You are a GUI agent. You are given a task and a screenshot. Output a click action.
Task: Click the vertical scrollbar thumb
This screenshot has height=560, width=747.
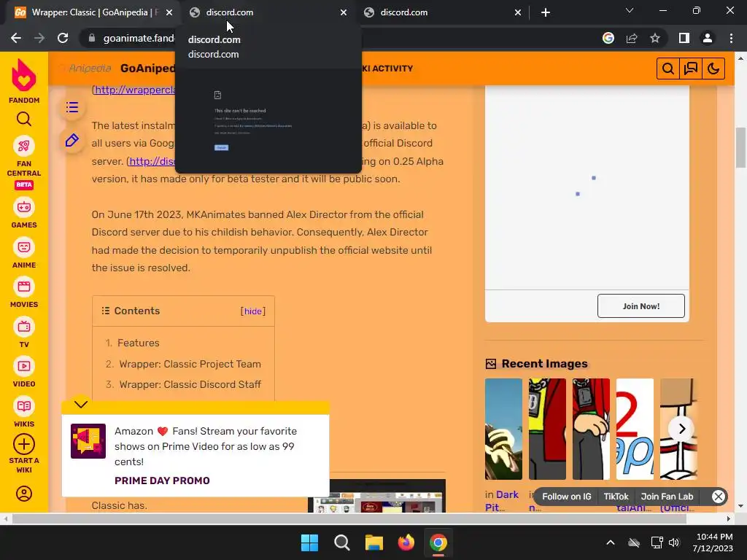click(741, 147)
